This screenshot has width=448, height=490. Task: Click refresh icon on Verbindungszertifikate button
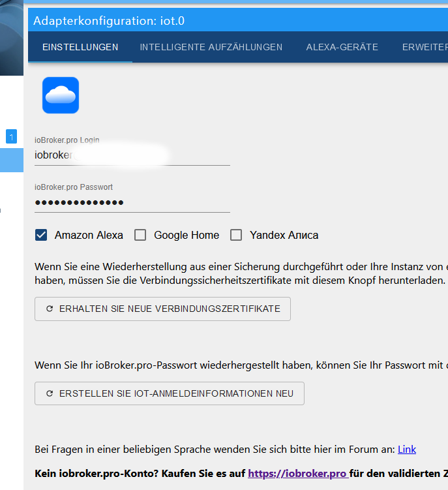[50, 309]
